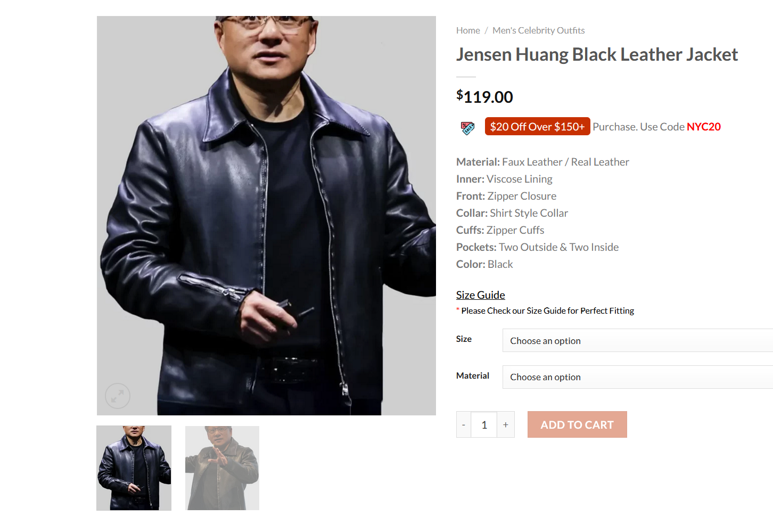This screenshot has height=532, width=773.
Task: Open the Size dropdown
Action: point(638,340)
